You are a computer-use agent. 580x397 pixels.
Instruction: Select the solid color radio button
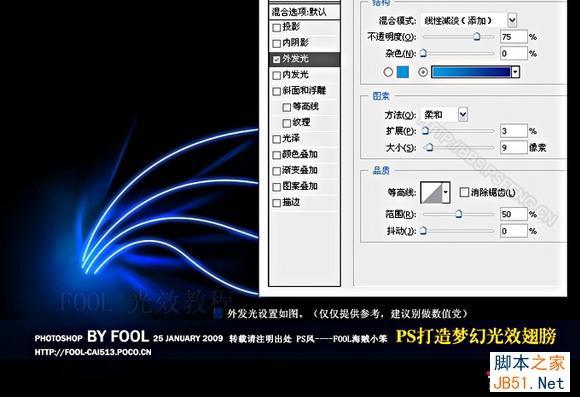tap(388, 72)
